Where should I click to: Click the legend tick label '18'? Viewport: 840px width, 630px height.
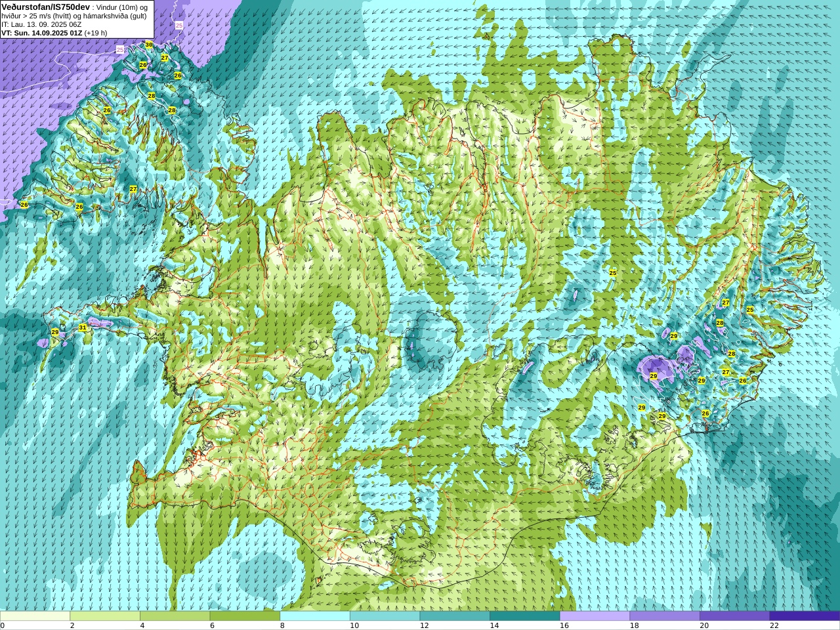[635, 625]
